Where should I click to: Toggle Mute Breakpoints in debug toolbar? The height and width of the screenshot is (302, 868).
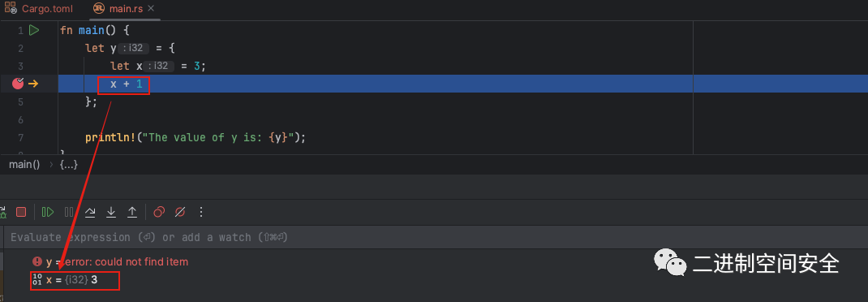(180, 212)
